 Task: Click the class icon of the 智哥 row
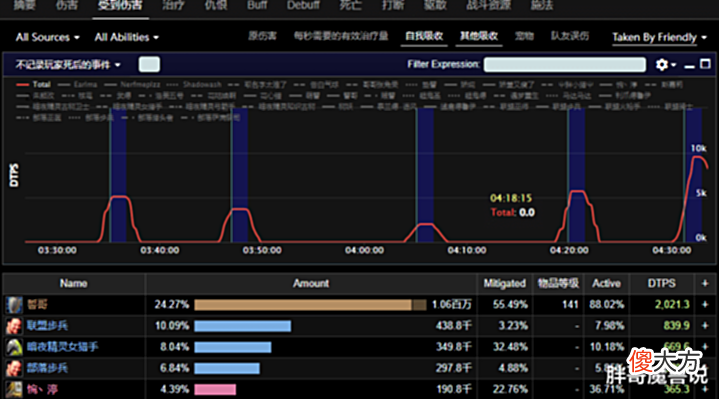tap(14, 305)
